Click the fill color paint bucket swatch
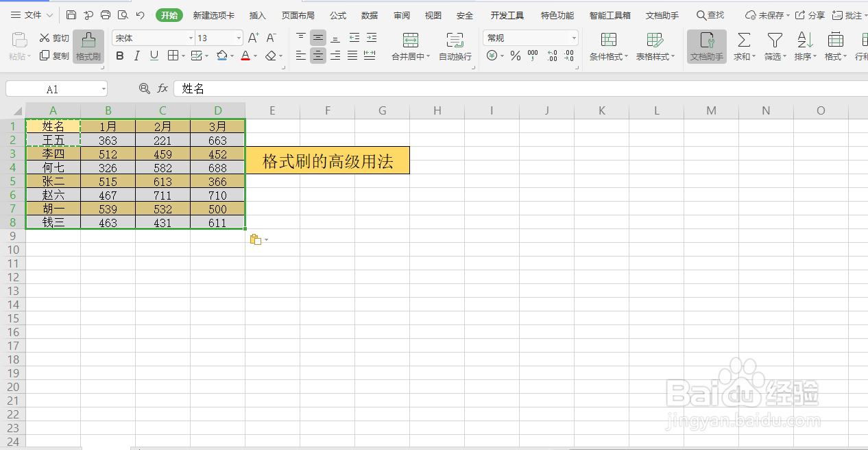868x450 pixels. pyautogui.click(x=221, y=56)
